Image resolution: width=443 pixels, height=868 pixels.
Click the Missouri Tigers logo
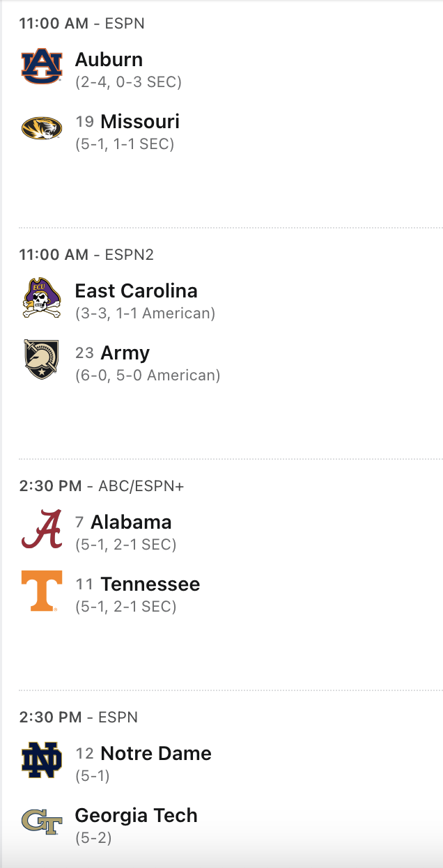click(x=41, y=128)
